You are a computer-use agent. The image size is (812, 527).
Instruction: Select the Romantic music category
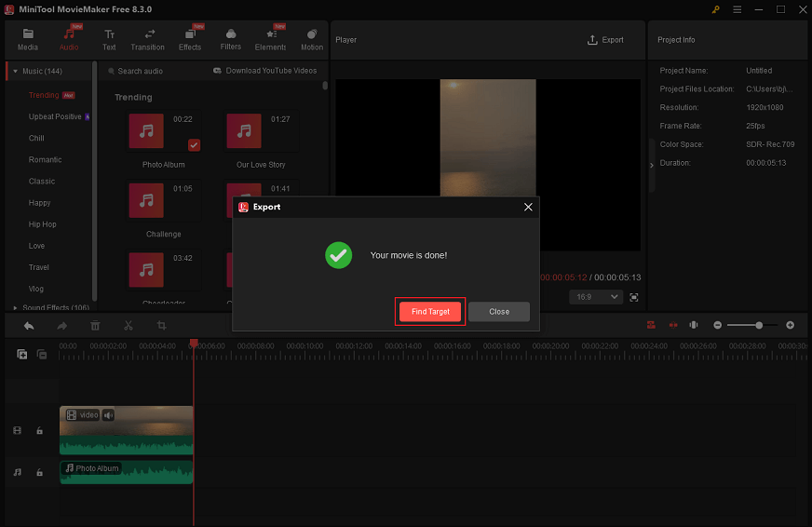[x=45, y=159]
